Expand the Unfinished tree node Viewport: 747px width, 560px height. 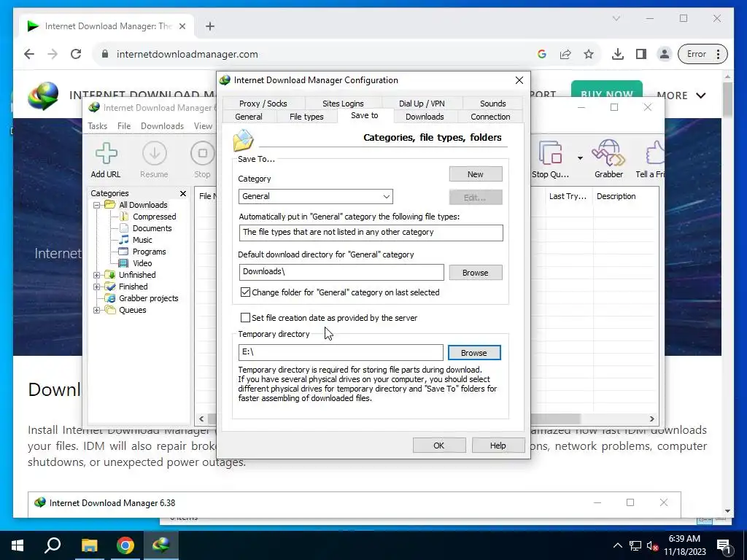pos(97,275)
